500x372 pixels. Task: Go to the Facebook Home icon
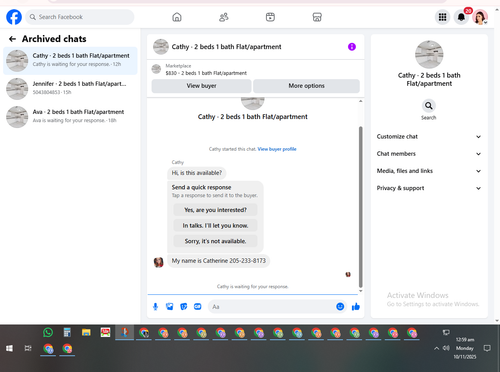coord(177,17)
